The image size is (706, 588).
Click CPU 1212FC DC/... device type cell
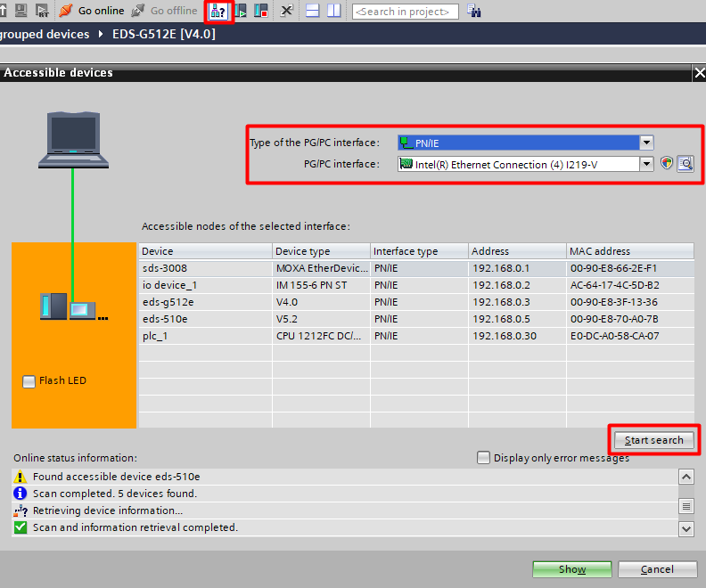[322, 336]
